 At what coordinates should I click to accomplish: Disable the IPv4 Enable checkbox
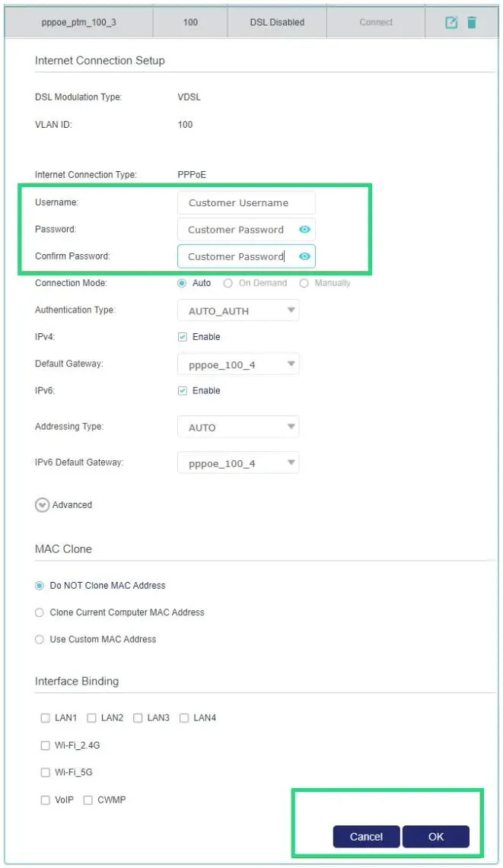[183, 336]
